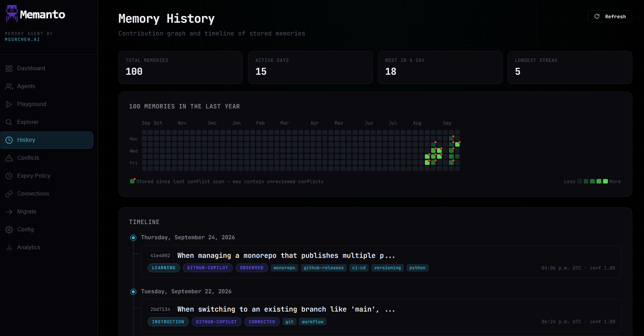The width and height of the screenshot is (644, 336).
Task: Click the '06:24 p.m. UTC · conf 1.00' text
Action: tap(578, 322)
